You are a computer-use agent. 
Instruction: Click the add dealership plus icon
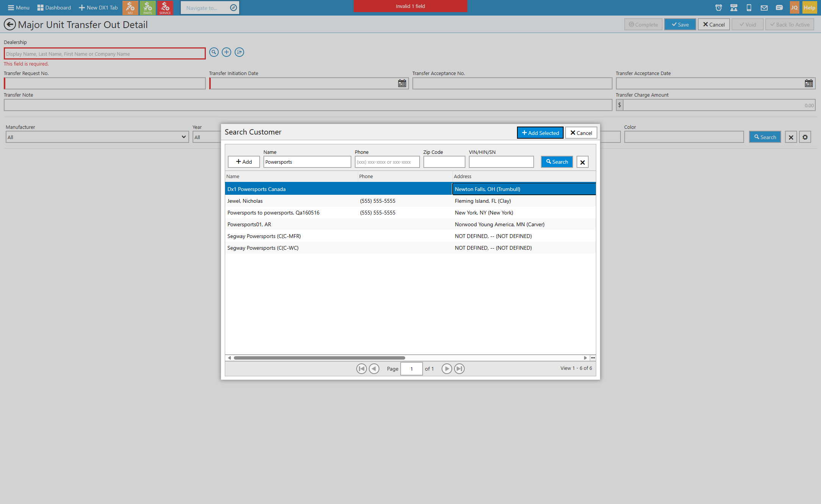click(226, 52)
